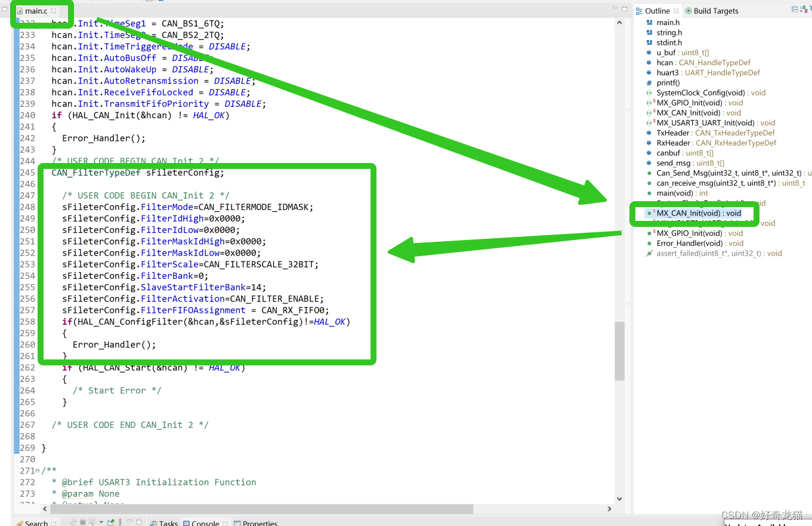The height and width of the screenshot is (526, 812).
Task: Click the horizontal scrollbar right arrow
Action: [609, 509]
